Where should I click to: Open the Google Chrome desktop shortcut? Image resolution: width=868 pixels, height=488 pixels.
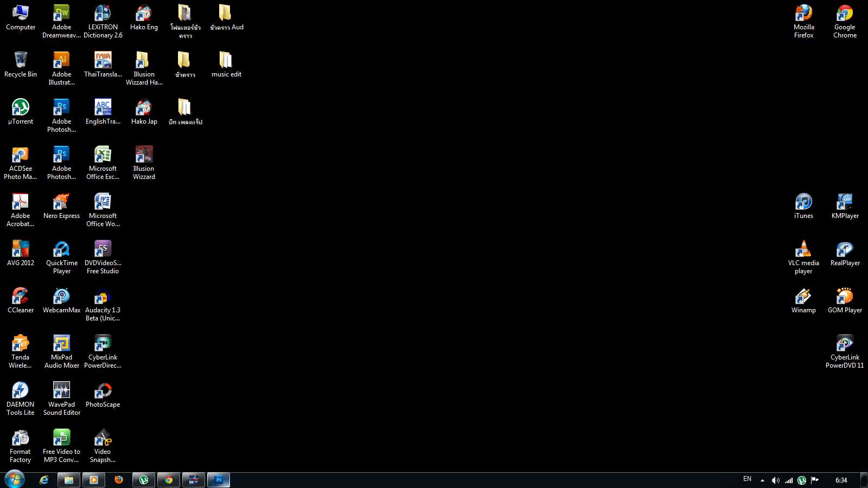click(845, 21)
